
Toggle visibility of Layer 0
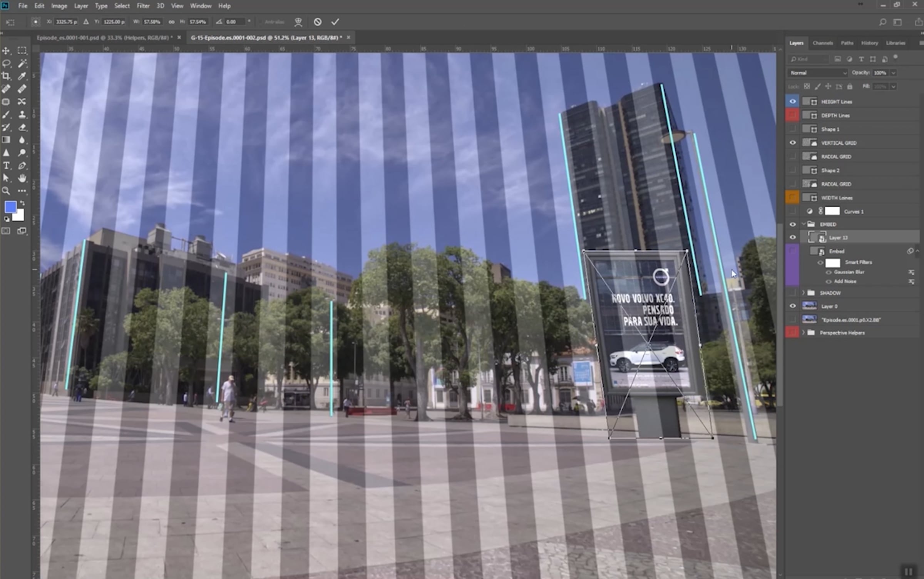pyautogui.click(x=792, y=306)
